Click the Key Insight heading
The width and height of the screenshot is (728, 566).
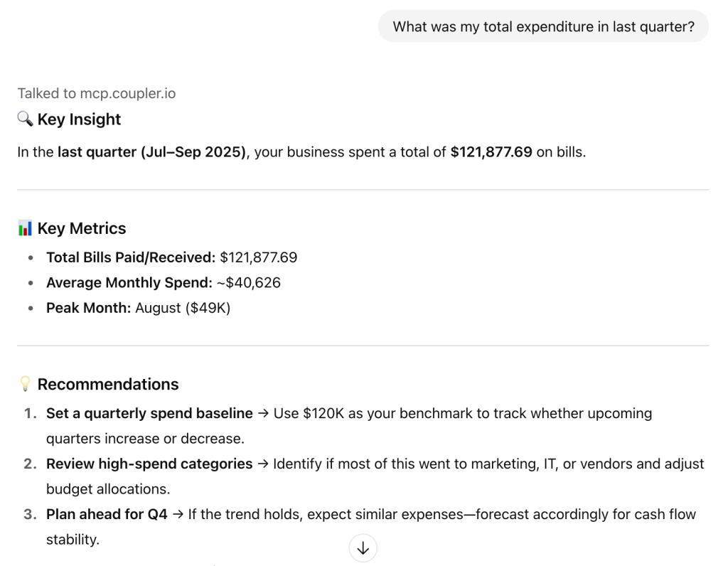[x=79, y=119]
